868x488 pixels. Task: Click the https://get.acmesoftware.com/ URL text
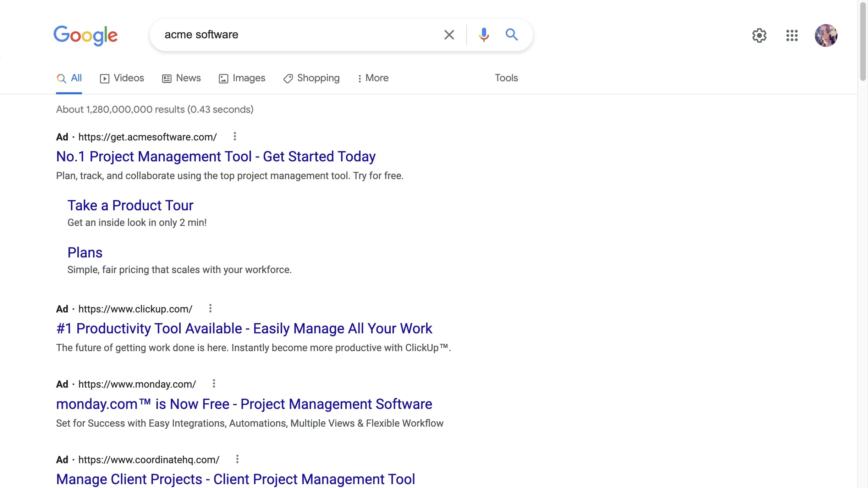pos(148,137)
